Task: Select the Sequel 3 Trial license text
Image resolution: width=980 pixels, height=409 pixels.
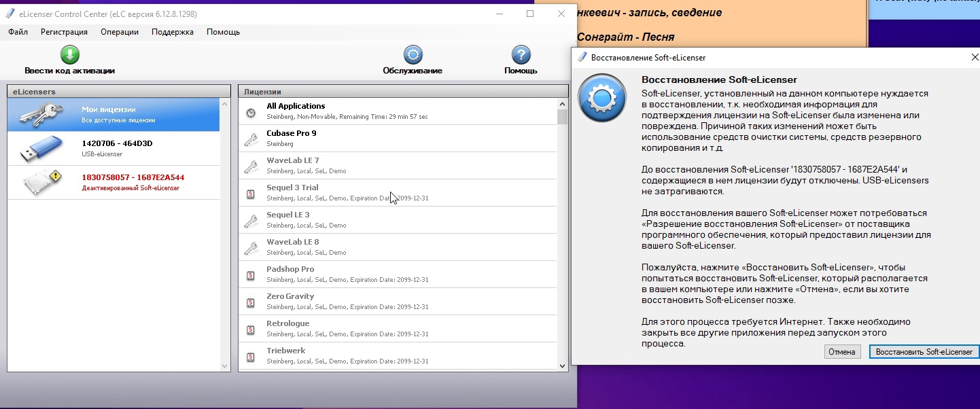Action: pyautogui.click(x=292, y=188)
